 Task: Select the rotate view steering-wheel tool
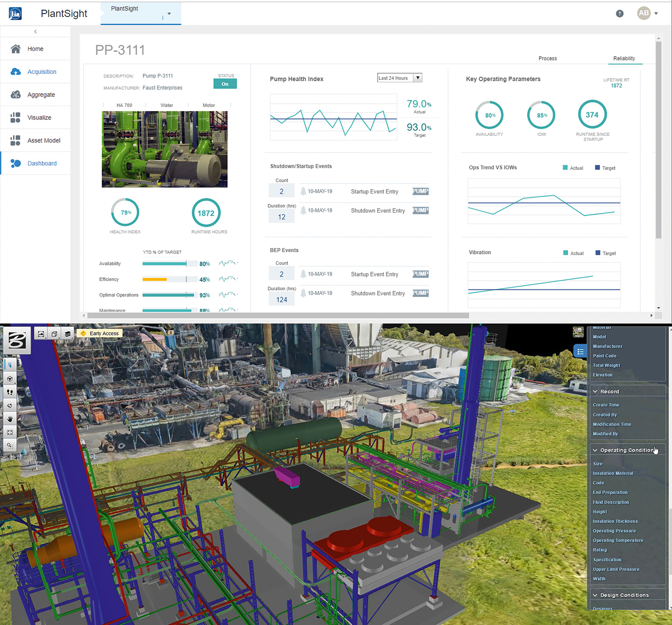10,379
